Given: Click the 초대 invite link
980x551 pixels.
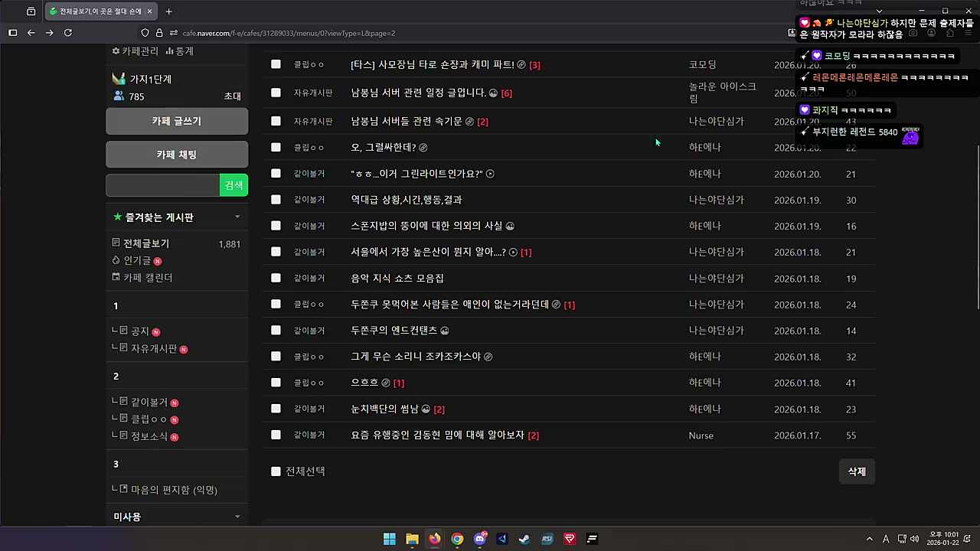Looking at the screenshot, I should pyautogui.click(x=232, y=96).
